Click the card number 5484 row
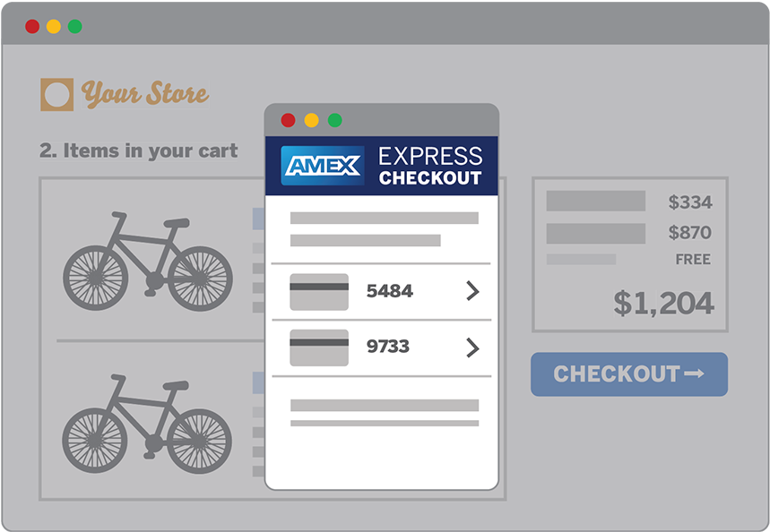The height and width of the screenshot is (532, 770). 390,291
